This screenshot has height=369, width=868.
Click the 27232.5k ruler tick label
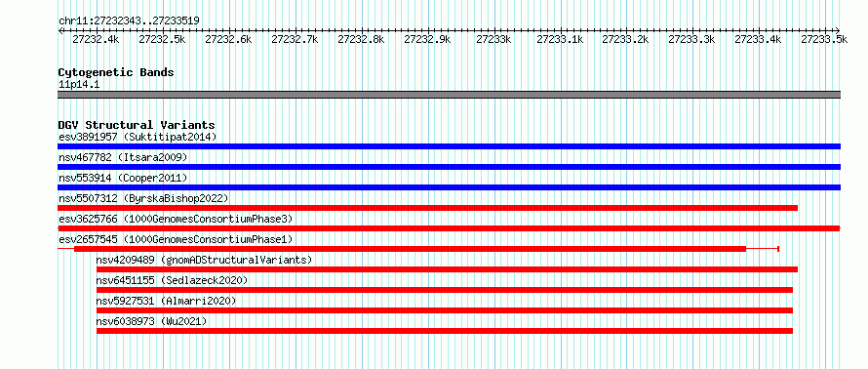(x=162, y=39)
